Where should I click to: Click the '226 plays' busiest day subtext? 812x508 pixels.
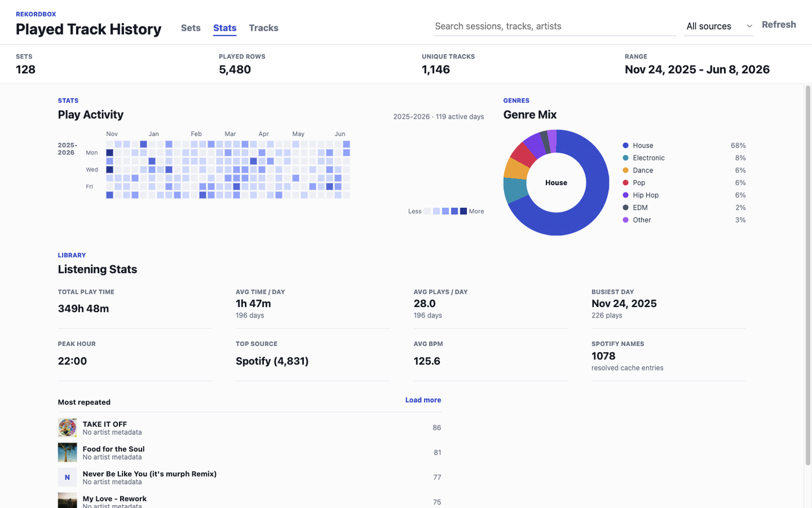point(607,316)
